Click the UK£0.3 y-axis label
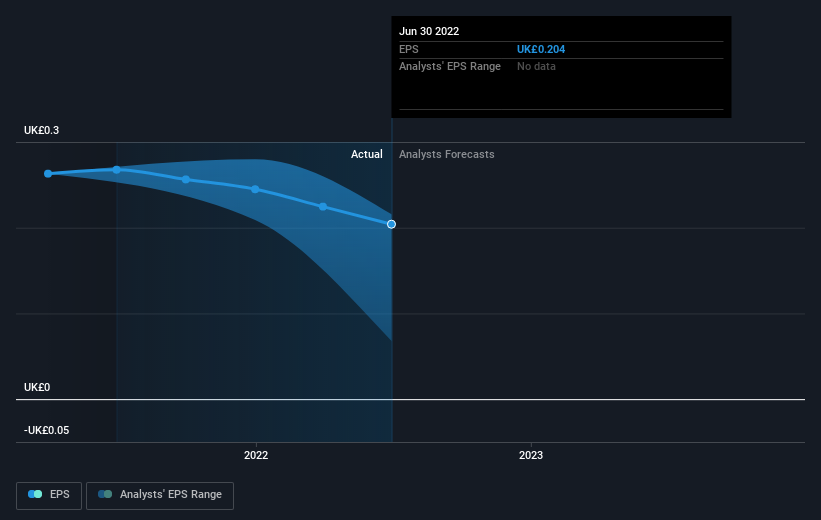This screenshot has width=821, height=520. click(41, 130)
